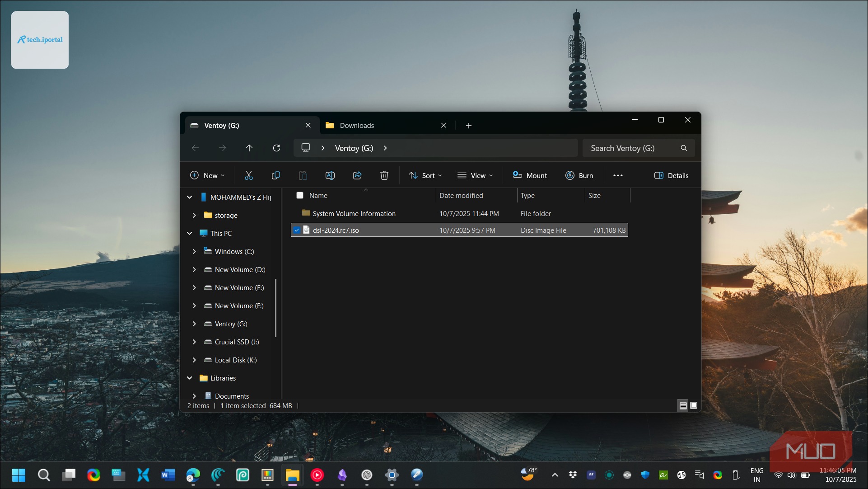Collapse the This PC tree node

coord(190,233)
